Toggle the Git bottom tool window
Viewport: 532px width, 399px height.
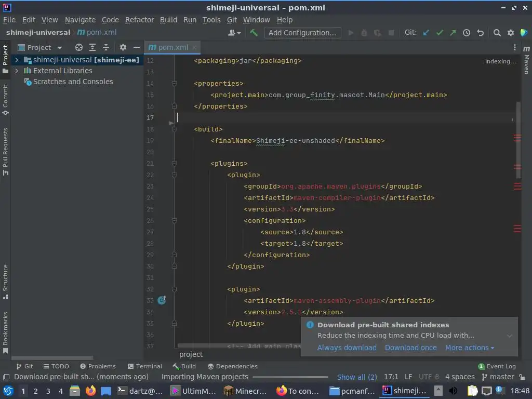24,366
